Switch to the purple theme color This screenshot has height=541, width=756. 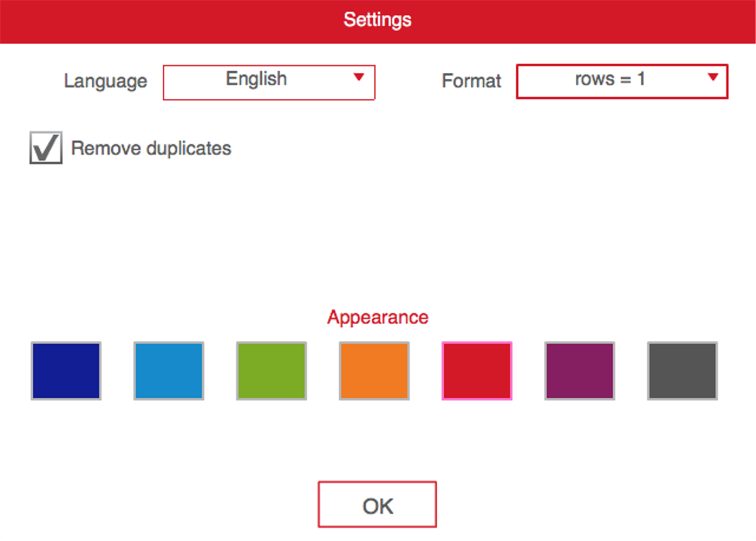(579, 371)
